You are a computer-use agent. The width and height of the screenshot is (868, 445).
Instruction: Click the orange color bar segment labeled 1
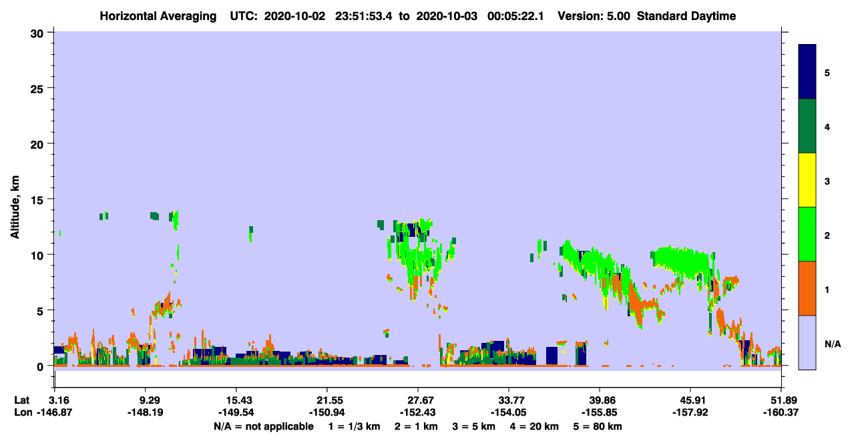pyautogui.click(x=807, y=288)
